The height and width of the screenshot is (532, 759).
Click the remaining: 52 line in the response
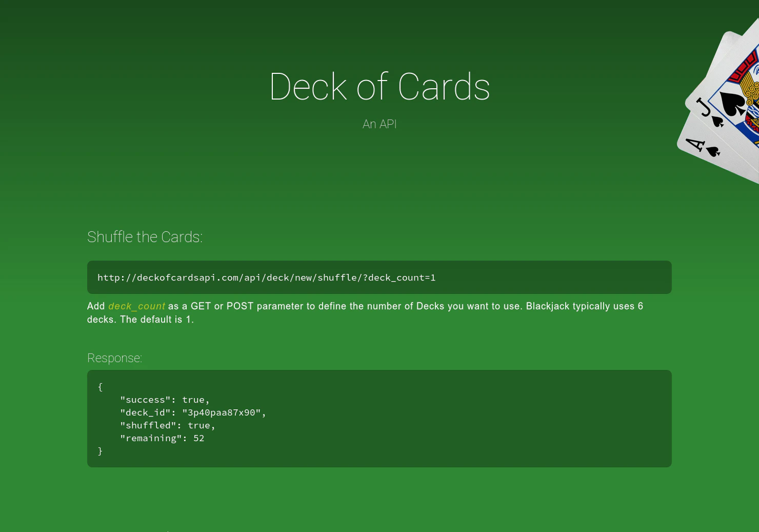(x=162, y=438)
